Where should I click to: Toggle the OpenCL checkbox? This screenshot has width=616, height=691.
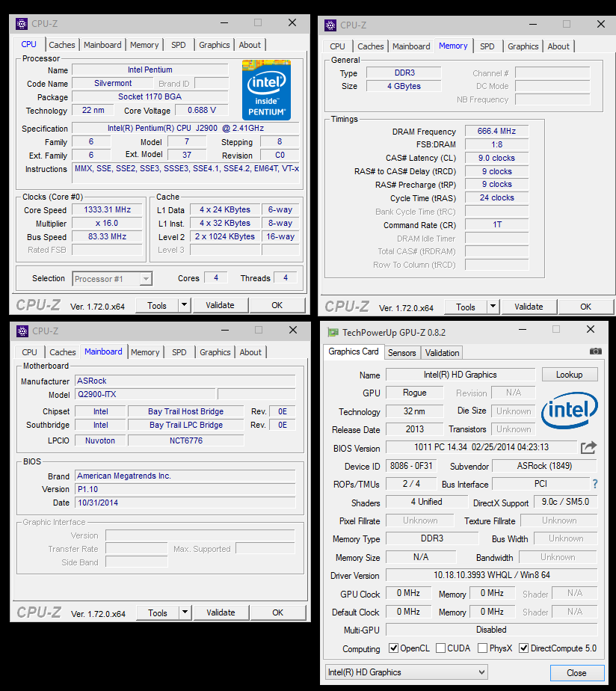coord(394,648)
